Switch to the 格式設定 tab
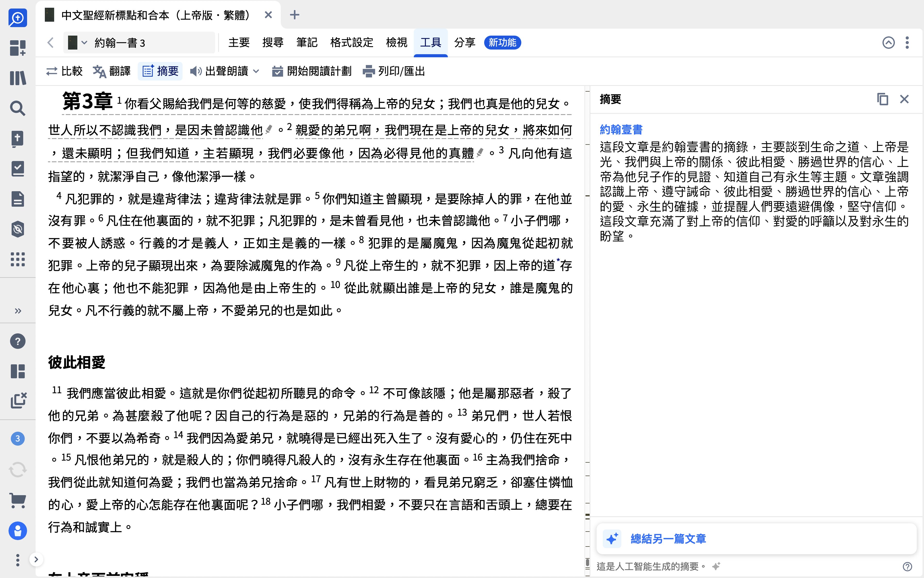This screenshot has height=578, width=924. pyautogui.click(x=352, y=42)
